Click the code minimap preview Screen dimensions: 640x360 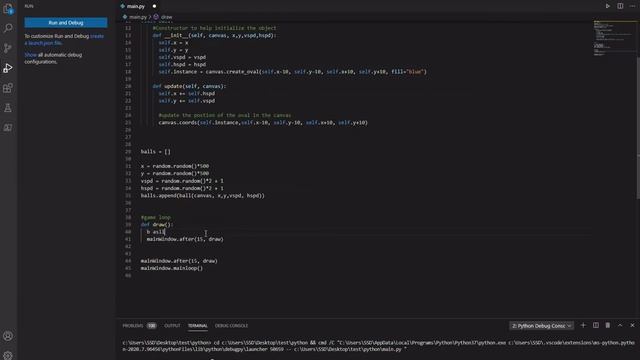613,38
